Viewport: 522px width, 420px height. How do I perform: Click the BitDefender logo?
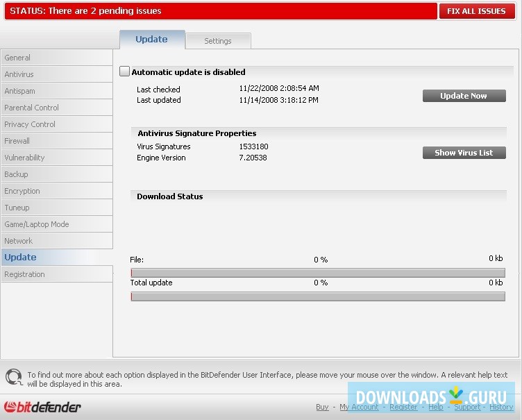[42, 407]
